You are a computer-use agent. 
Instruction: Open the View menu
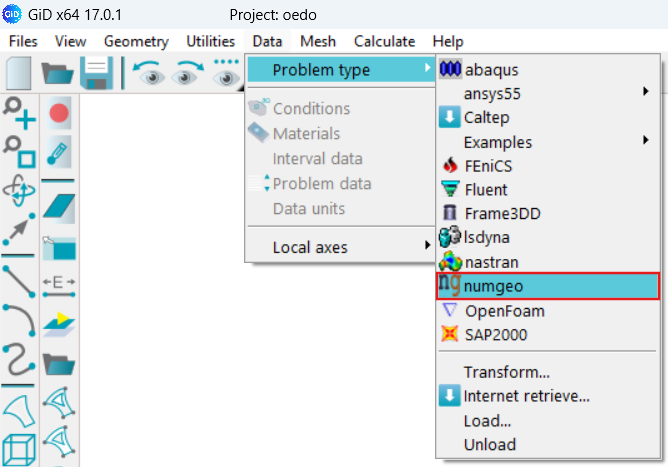pyautogui.click(x=70, y=41)
